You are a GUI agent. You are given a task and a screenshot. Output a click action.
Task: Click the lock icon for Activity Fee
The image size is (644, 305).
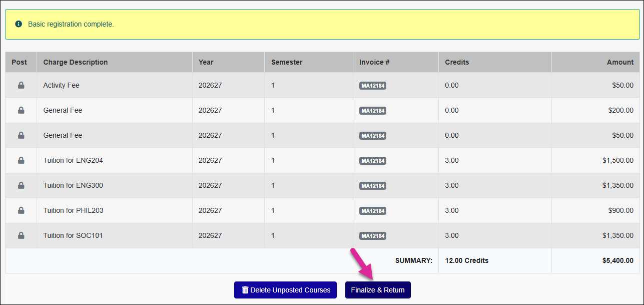click(21, 85)
